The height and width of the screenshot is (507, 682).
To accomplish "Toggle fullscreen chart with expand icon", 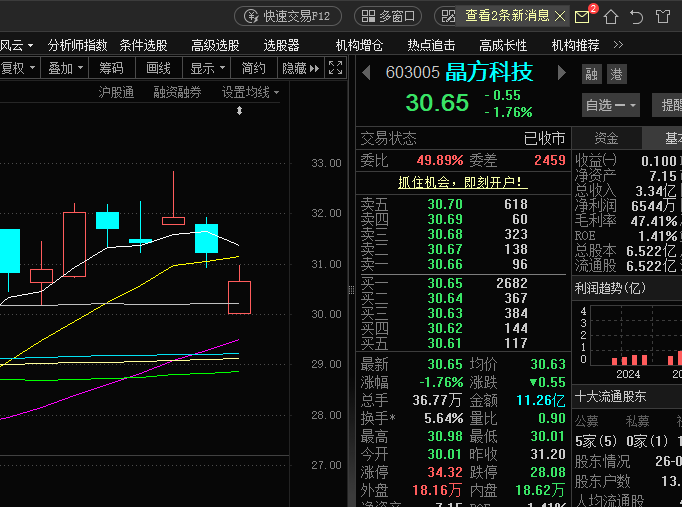I will (x=335, y=68).
